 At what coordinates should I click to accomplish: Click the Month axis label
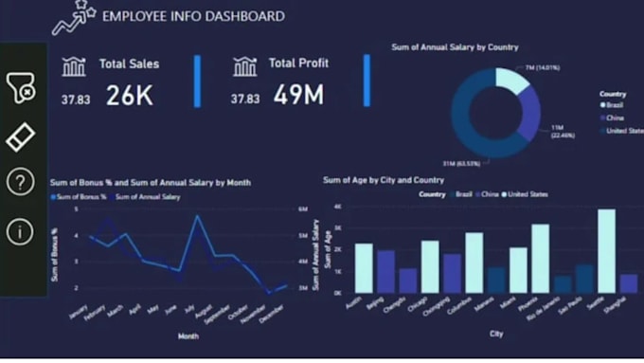[188, 336]
